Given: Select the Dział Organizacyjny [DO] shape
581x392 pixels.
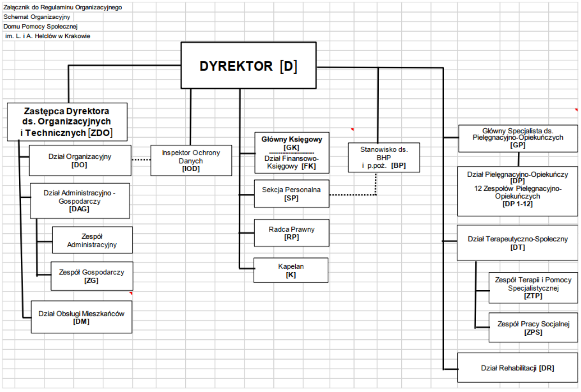Looking at the screenshot, I should pyautogui.click(x=80, y=161).
